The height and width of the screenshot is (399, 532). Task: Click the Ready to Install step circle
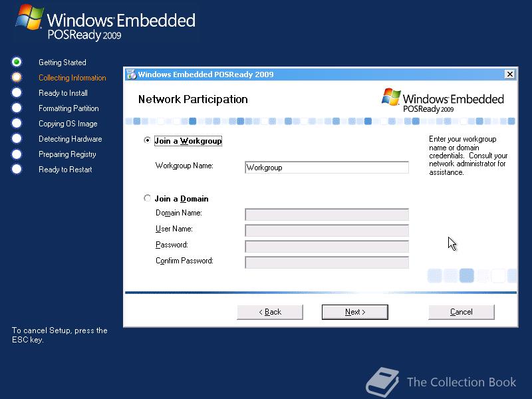pos(17,92)
